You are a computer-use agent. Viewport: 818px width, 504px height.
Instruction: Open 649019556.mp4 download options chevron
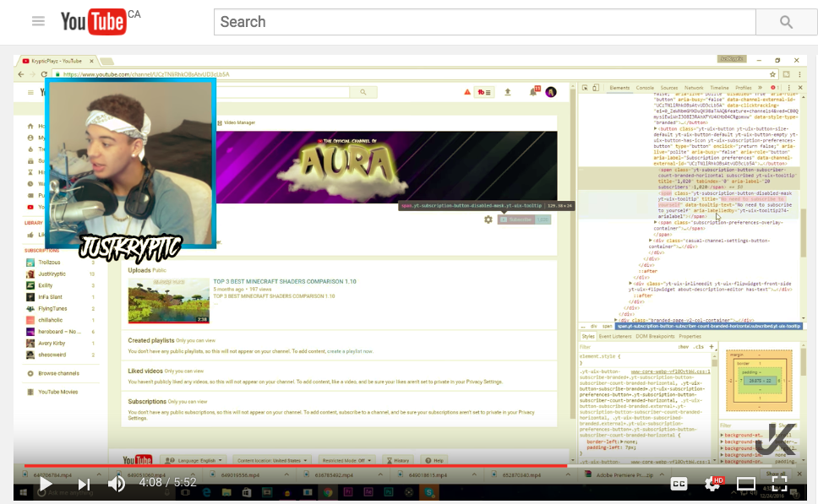click(286, 474)
